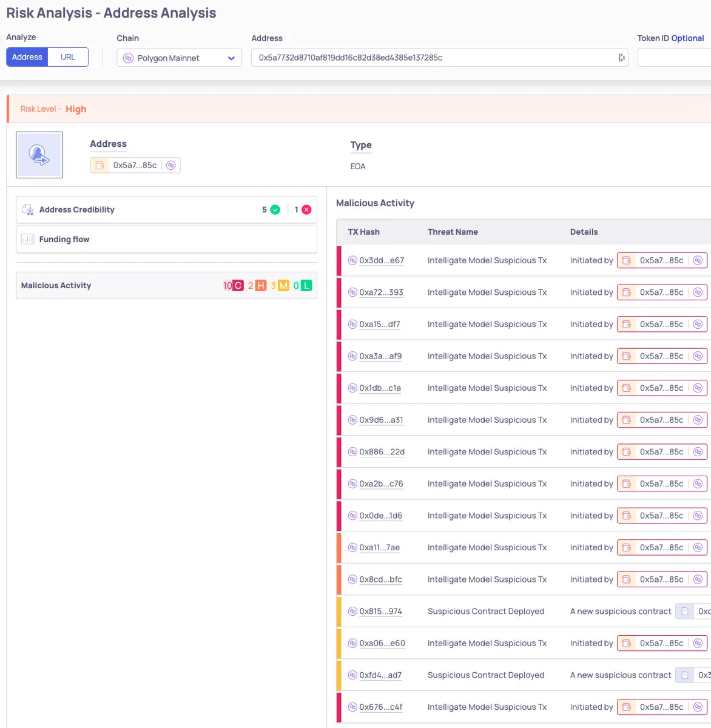Image resolution: width=711 pixels, height=728 pixels.
Task: Open transaction 0xa72...393
Action: pos(381,292)
